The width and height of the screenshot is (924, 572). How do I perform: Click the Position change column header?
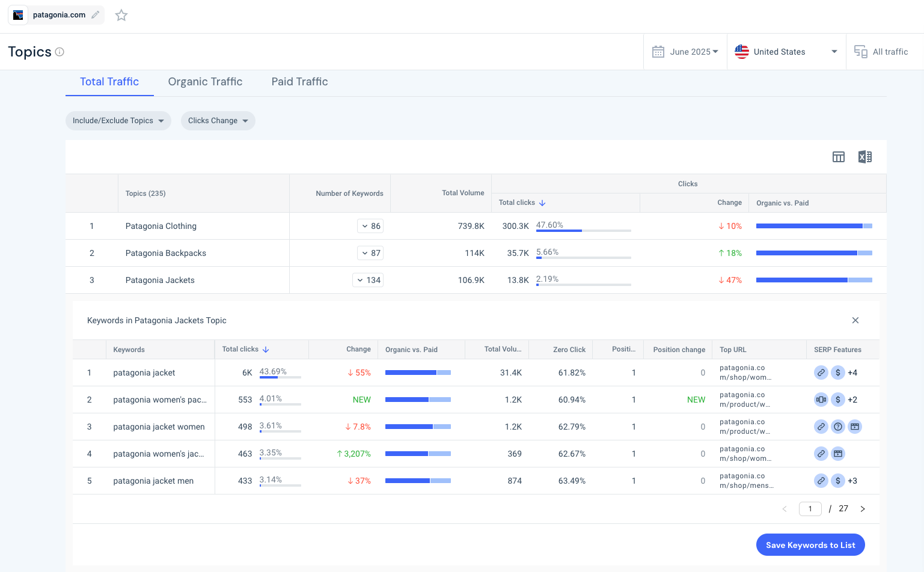679,350
